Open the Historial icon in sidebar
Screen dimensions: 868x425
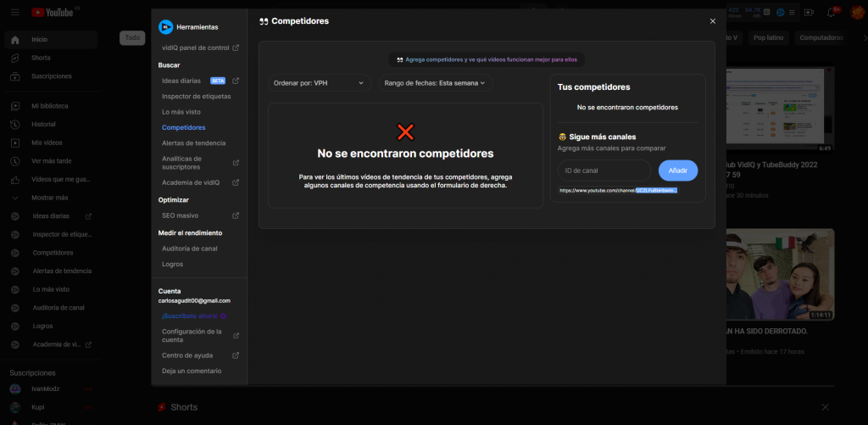click(15, 124)
